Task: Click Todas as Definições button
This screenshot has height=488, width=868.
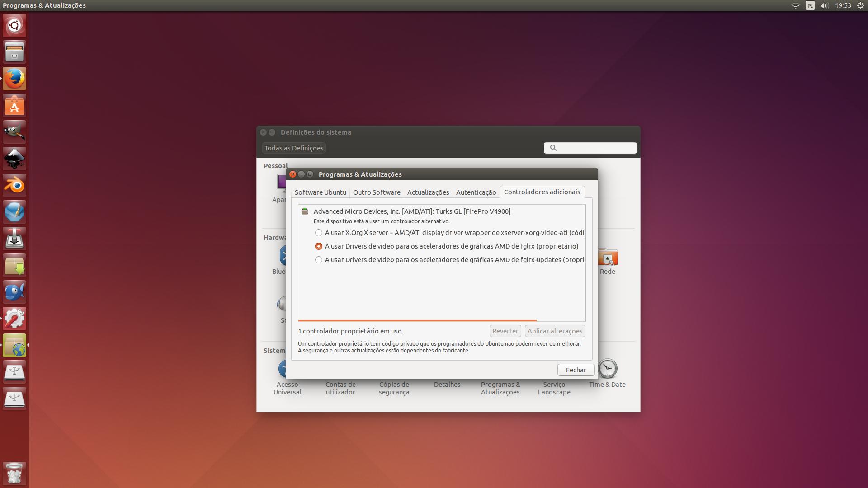Action: tap(294, 148)
